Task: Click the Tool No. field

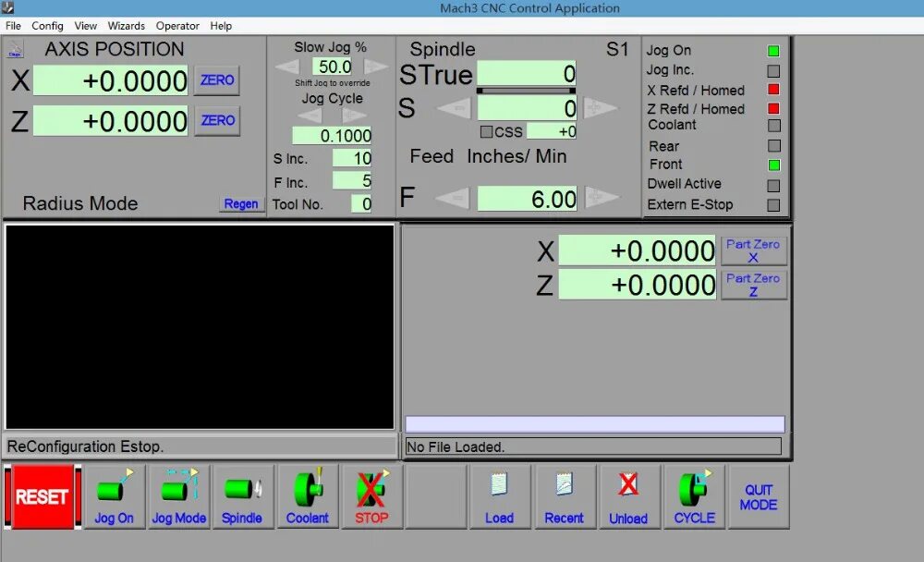Action: point(361,204)
